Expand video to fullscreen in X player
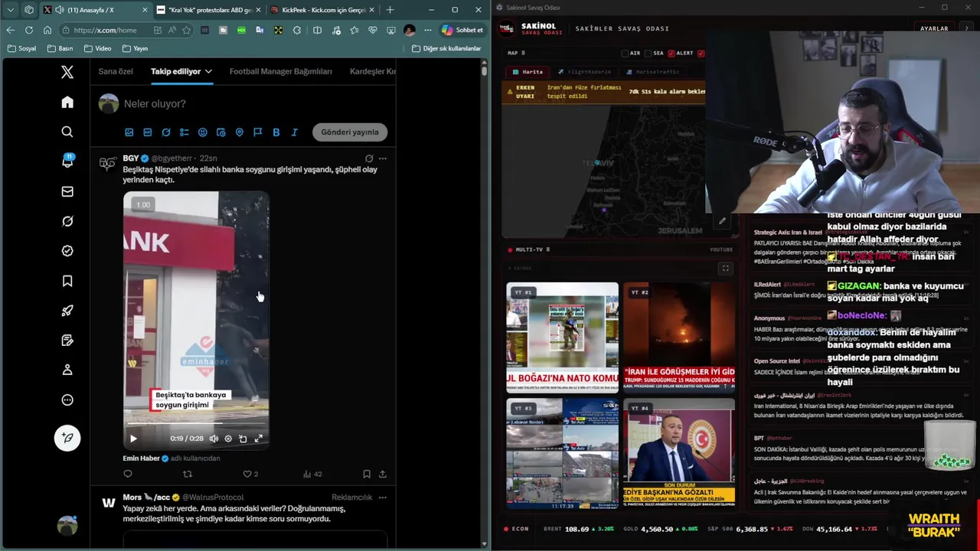The image size is (980, 551). tap(258, 439)
